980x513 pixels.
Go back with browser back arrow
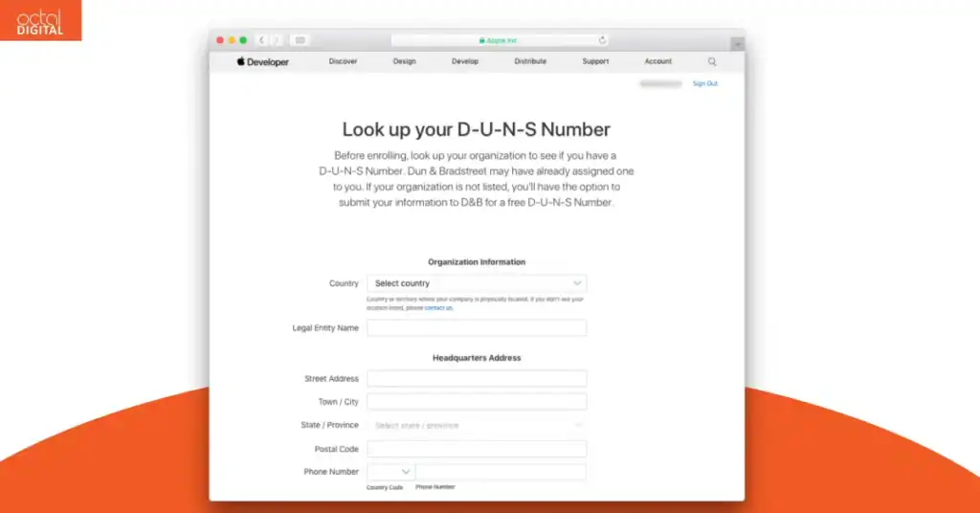(262, 40)
